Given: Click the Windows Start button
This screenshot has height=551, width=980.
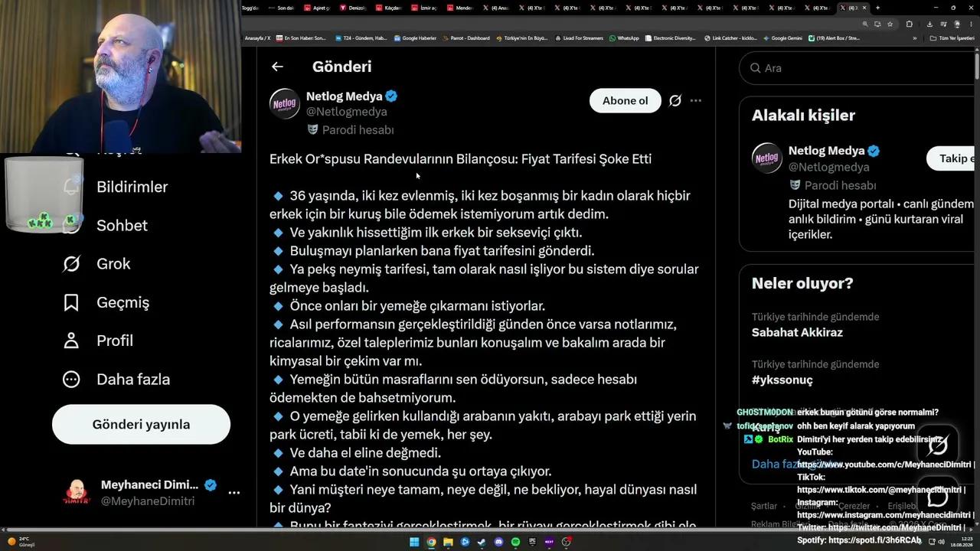Looking at the screenshot, I should 414,542.
